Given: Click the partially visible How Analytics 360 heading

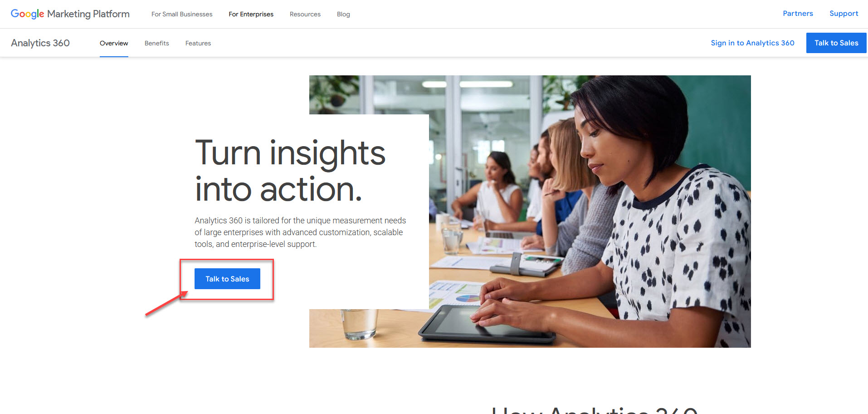Looking at the screenshot, I should point(595,409).
